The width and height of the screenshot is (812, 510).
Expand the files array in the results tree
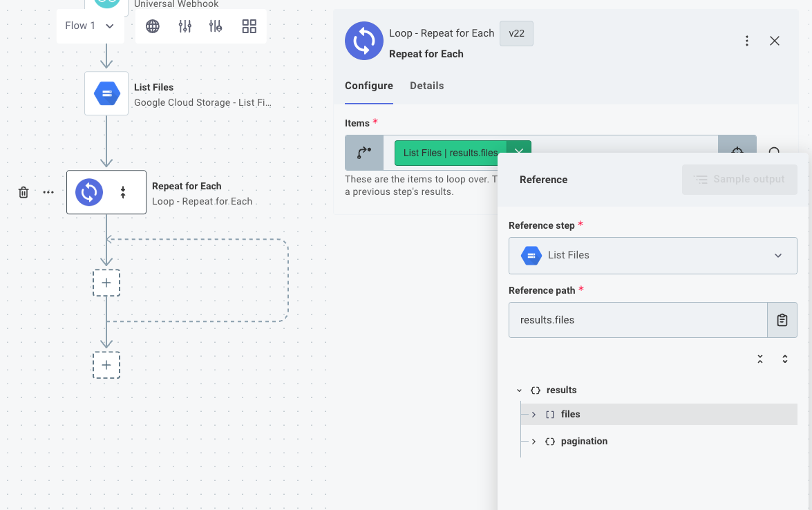click(534, 414)
